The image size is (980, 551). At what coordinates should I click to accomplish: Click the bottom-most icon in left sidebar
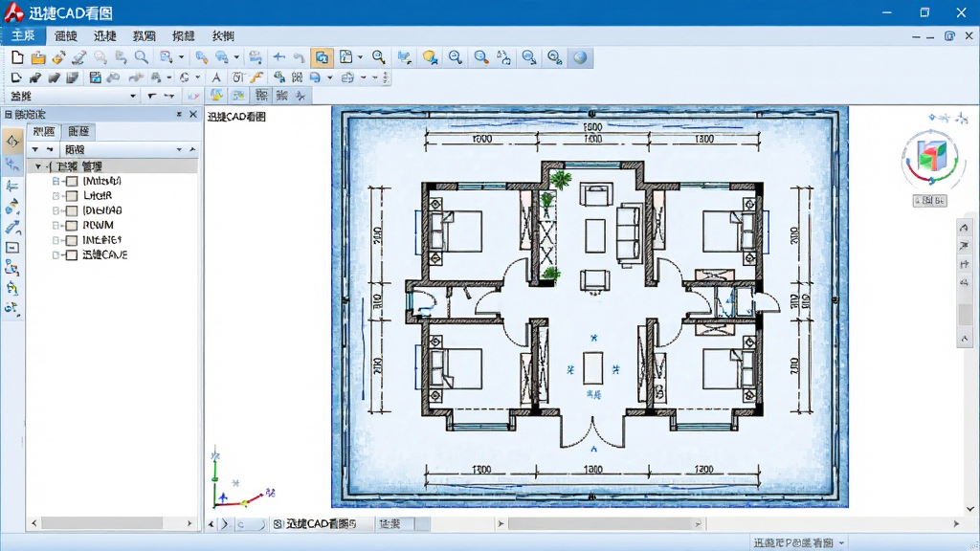pos(12,308)
